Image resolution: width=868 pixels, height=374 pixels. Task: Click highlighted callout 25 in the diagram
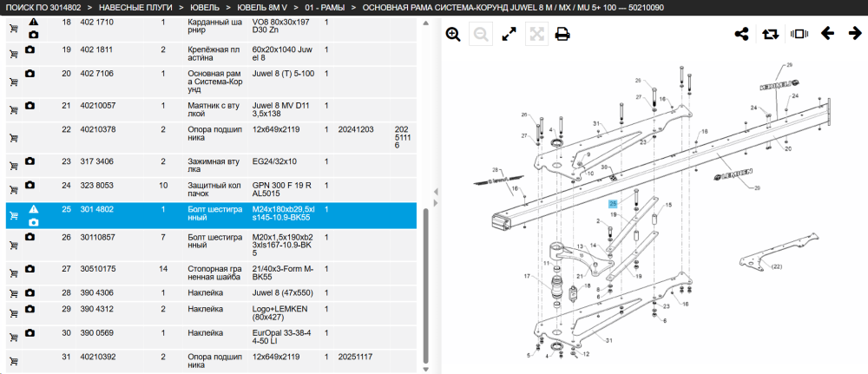point(613,204)
